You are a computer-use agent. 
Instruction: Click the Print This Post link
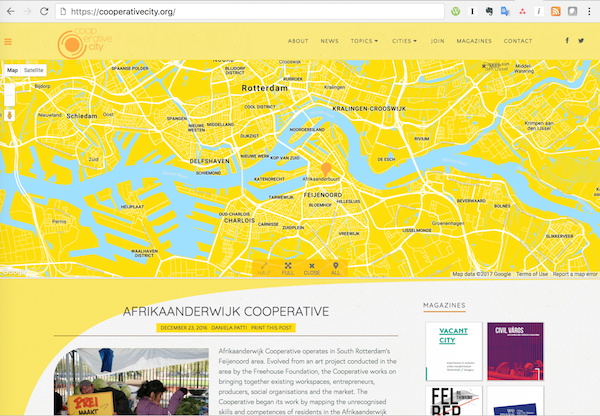[271, 328]
